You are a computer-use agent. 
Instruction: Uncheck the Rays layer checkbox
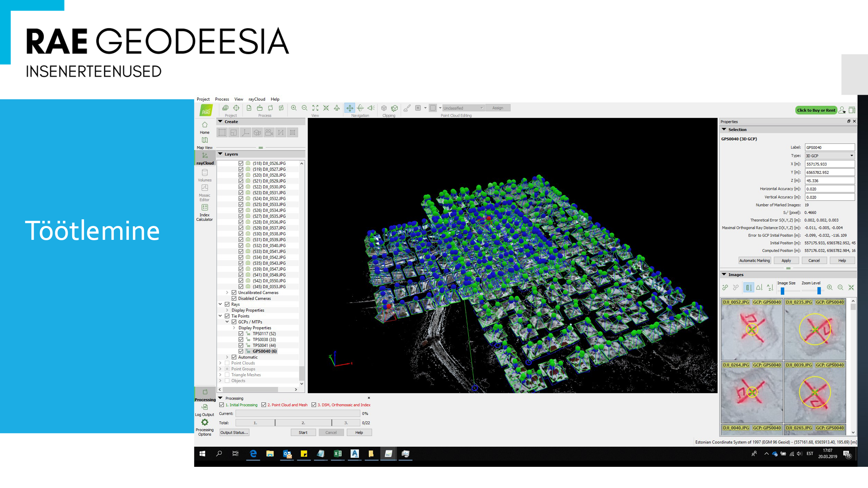pyautogui.click(x=227, y=304)
